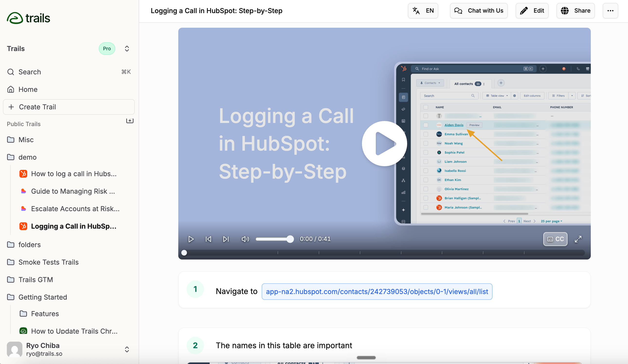This screenshot has width=628, height=364.
Task: Open the HubSpot contacts URL link
Action: (x=377, y=292)
